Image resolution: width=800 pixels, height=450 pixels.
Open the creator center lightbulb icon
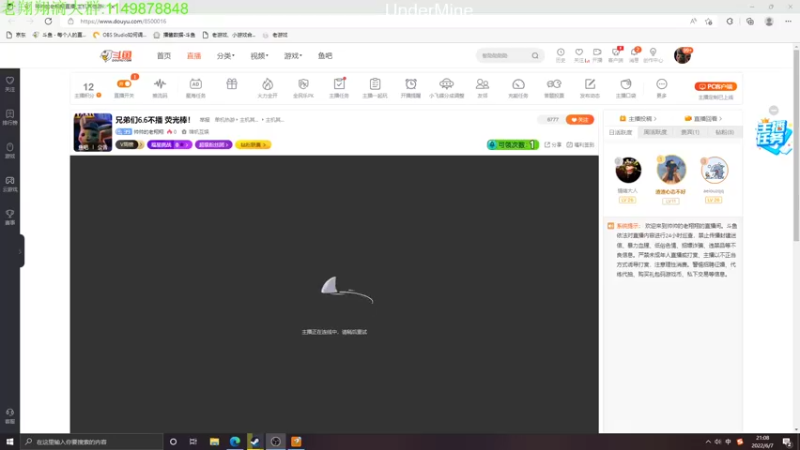tap(653, 55)
